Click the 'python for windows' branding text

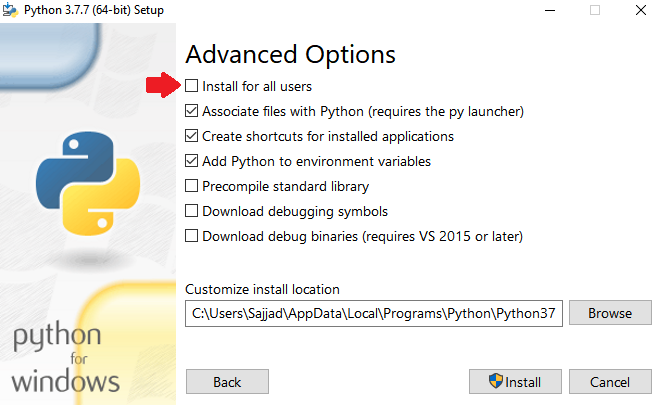click(66, 358)
